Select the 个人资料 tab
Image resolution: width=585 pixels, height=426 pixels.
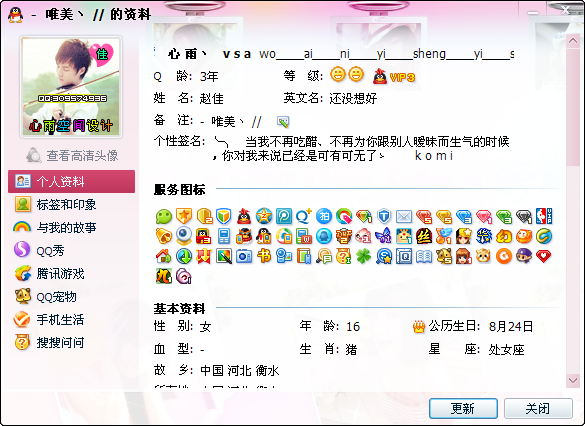tap(72, 182)
